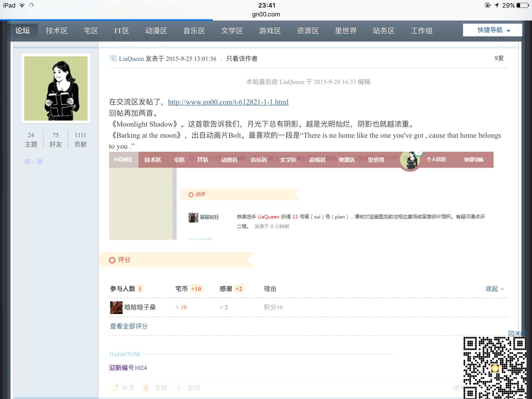Viewport: 532px width, 399px height.
Task: Click the 反对 down-arrow icon
Action: tap(179, 388)
